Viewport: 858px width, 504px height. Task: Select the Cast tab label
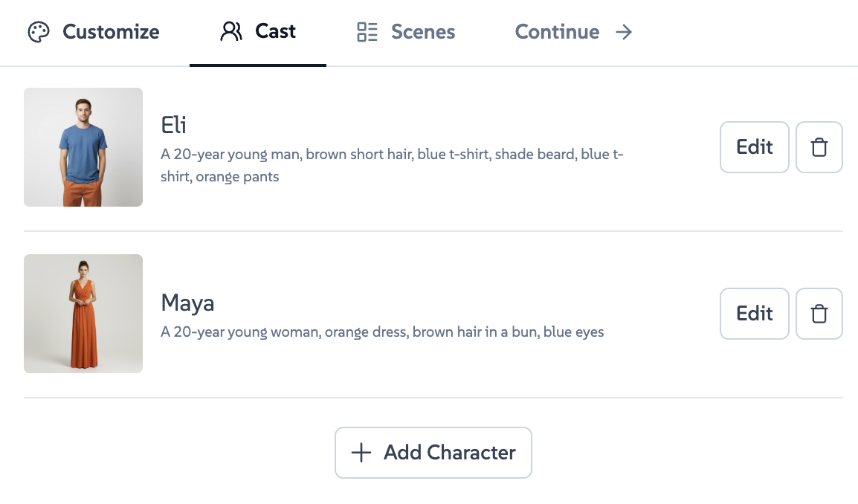click(x=275, y=31)
